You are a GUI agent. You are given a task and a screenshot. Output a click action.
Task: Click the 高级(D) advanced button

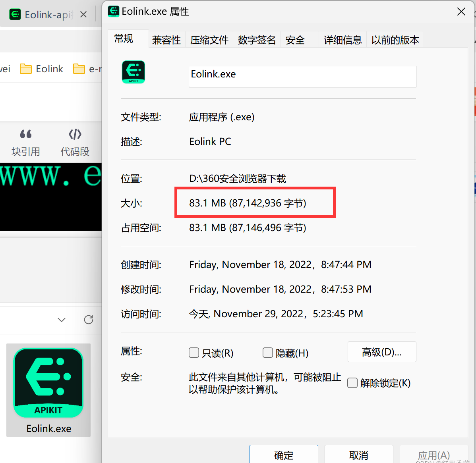[x=381, y=352]
